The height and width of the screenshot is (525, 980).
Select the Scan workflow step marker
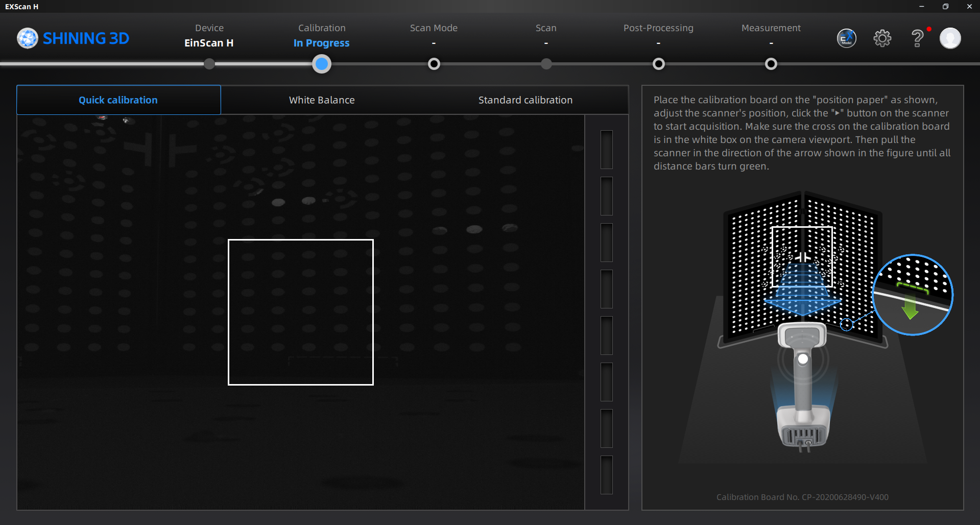coord(546,64)
